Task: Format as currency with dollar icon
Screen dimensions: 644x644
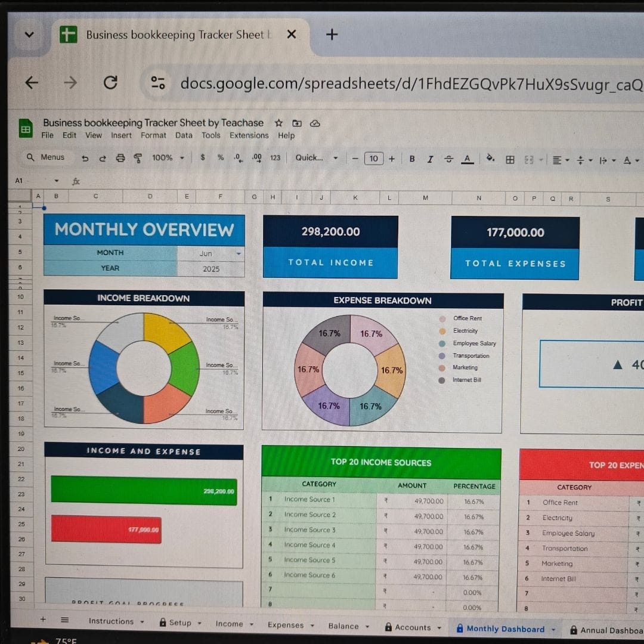Action: 203,157
